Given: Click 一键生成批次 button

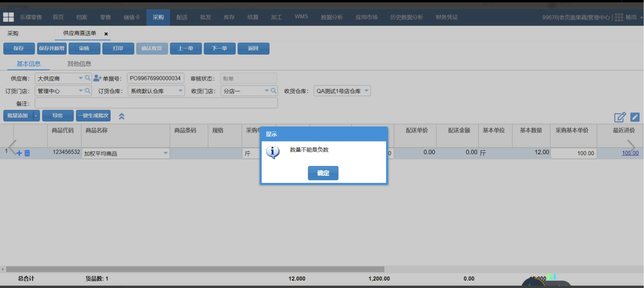Looking at the screenshot, I should tap(93, 116).
